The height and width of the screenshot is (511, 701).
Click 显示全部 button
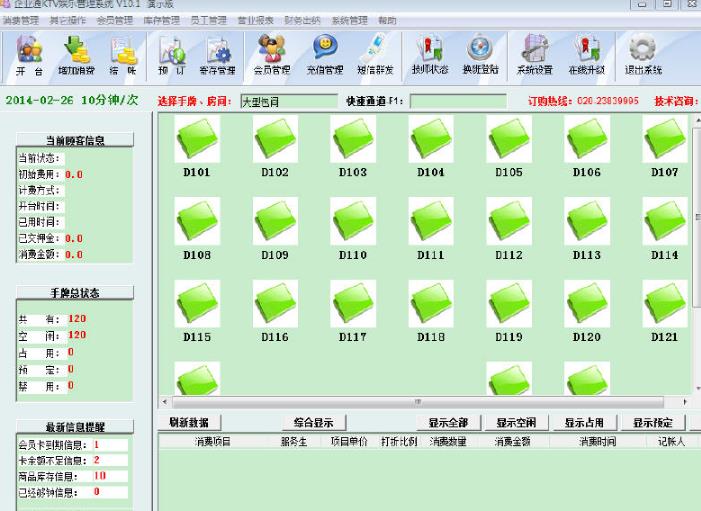(x=448, y=422)
